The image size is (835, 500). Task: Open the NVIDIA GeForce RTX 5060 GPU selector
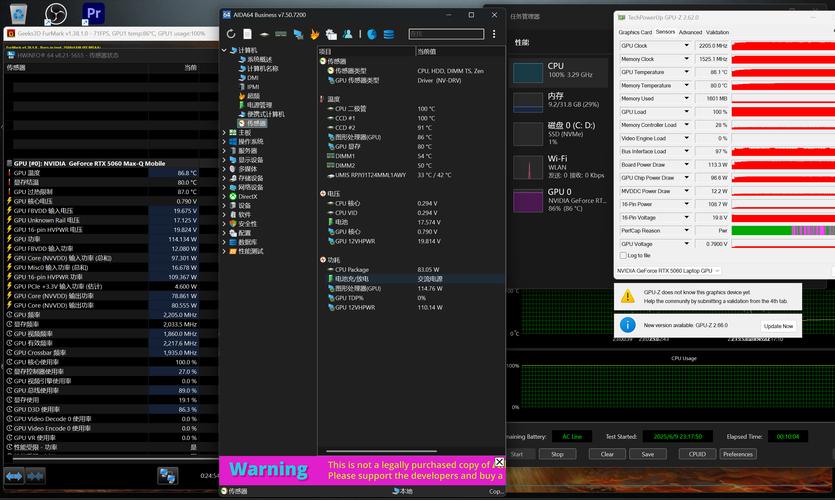pos(667,271)
